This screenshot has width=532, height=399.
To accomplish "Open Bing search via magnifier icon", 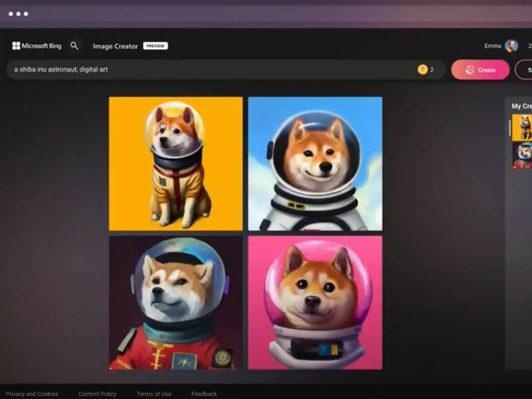I will 74,46.
